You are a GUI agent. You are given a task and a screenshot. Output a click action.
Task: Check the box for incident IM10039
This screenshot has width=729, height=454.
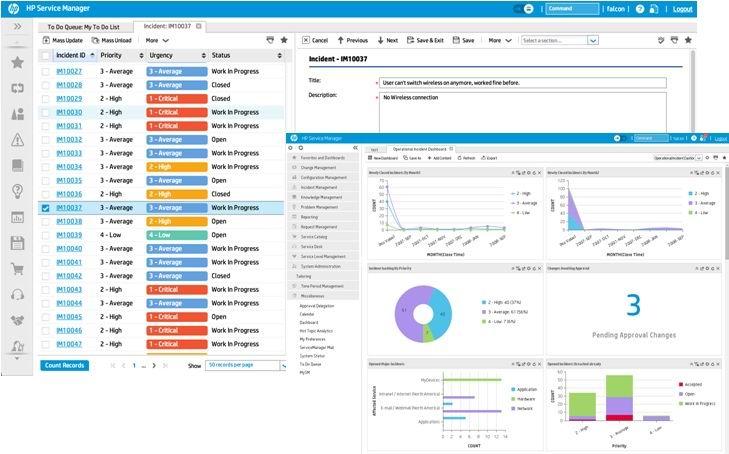[45, 236]
